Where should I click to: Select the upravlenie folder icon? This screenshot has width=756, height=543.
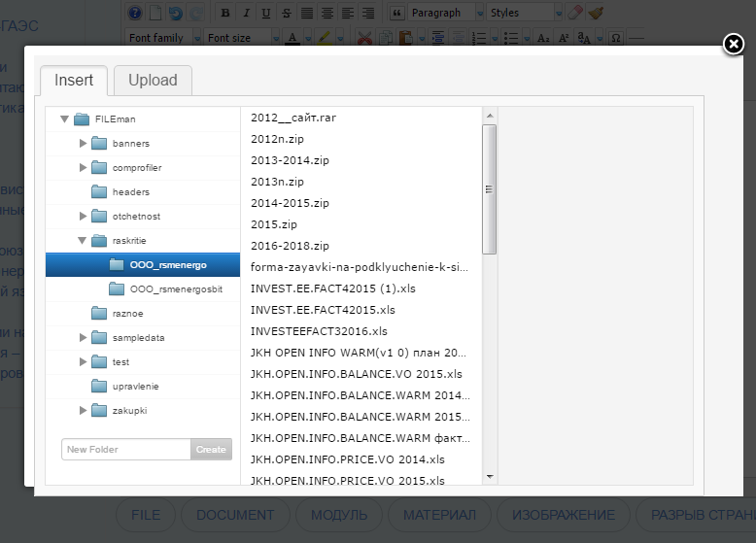pyautogui.click(x=99, y=386)
